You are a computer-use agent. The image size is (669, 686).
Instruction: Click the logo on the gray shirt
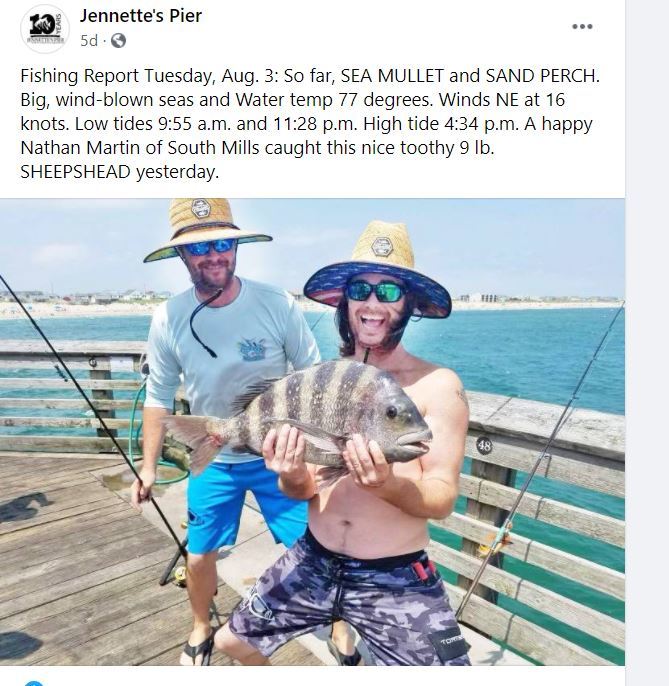[x=251, y=349]
